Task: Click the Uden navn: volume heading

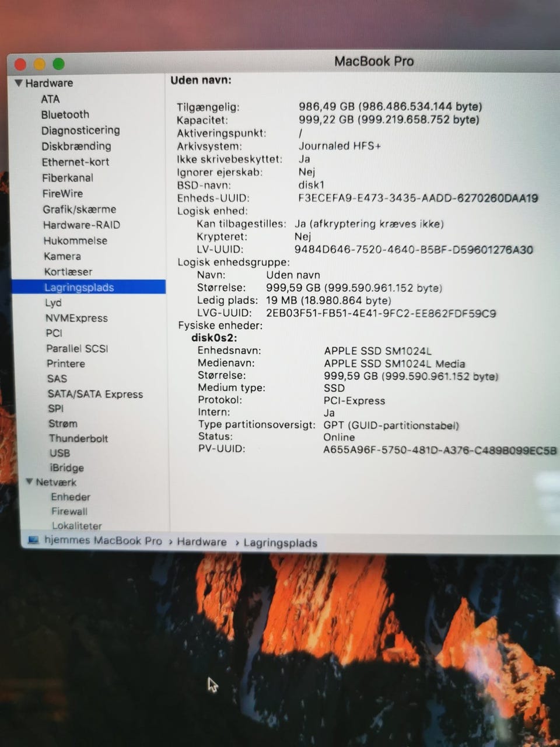Action: click(x=201, y=80)
